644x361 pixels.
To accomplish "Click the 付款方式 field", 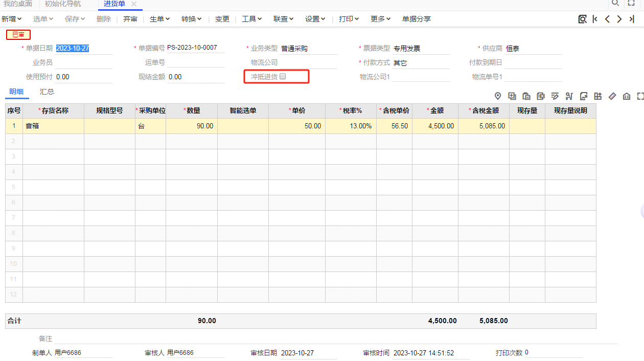I will (x=421, y=63).
